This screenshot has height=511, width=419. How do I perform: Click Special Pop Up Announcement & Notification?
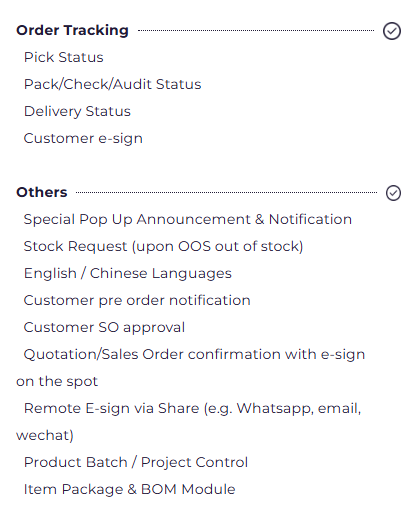(188, 220)
